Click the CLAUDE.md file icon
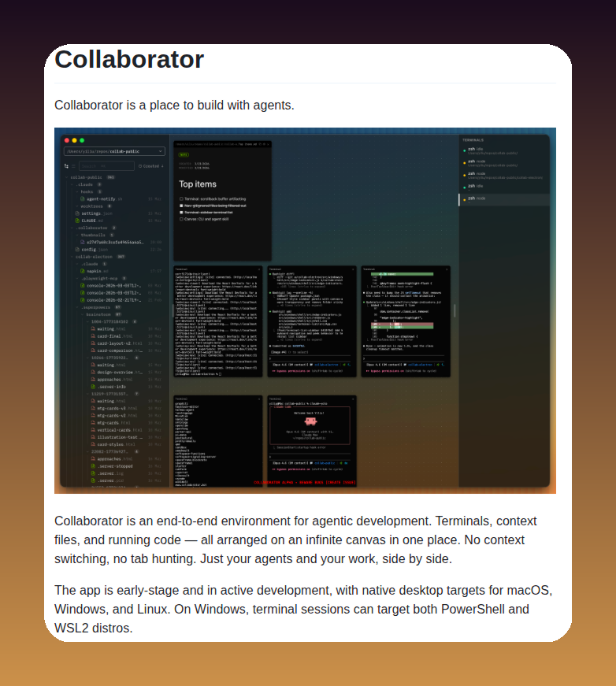The image size is (616, 686). point(77,221)
